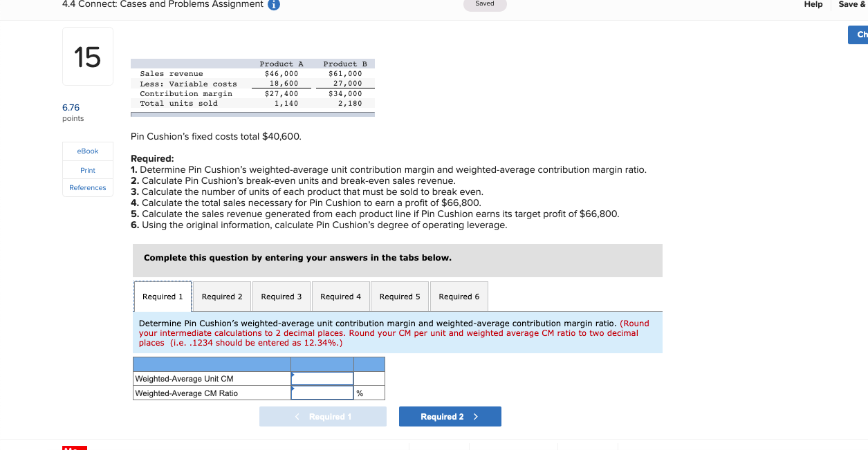The height and width of the screenshot is (450, 868).
Task: Click the percent sign cell
Action: coord(369,393)
